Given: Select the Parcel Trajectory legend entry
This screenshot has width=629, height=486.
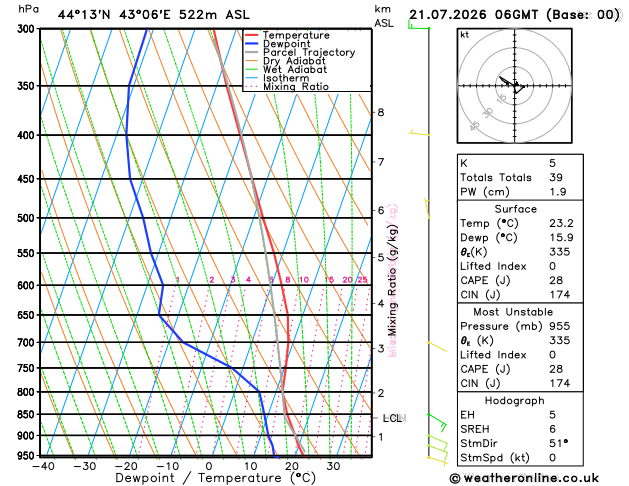Looking at the screenshot, I should [300, 53].
